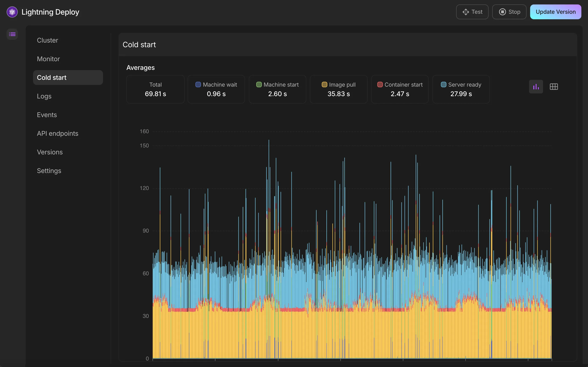
Task: Stop the deployment
Action: pyautogui.click(x=509, y=12)
